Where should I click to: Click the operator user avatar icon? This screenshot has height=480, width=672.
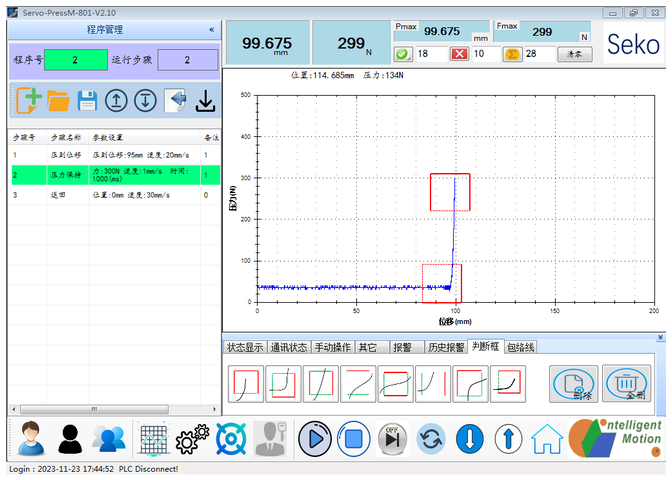pyautogui.click(x=30, y=438)
